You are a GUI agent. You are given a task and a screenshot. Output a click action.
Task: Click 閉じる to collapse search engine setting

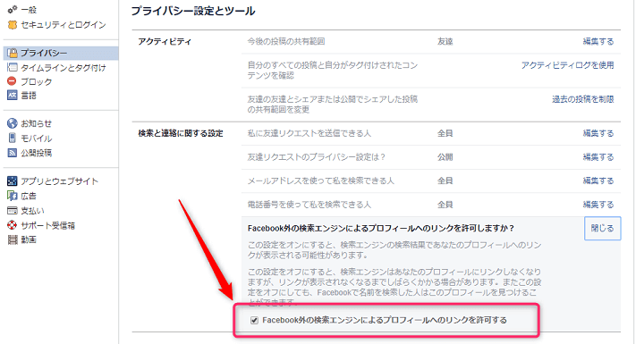(602, 228)
